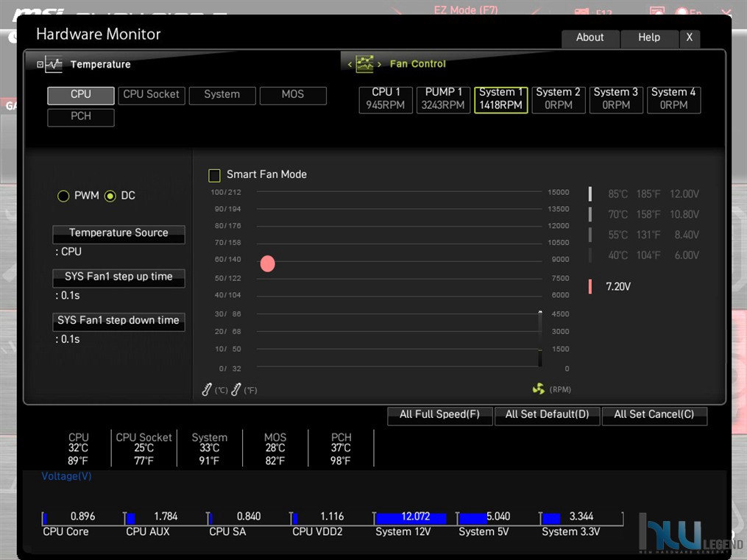Select the CPU temperature button

[x=80, y=95]
